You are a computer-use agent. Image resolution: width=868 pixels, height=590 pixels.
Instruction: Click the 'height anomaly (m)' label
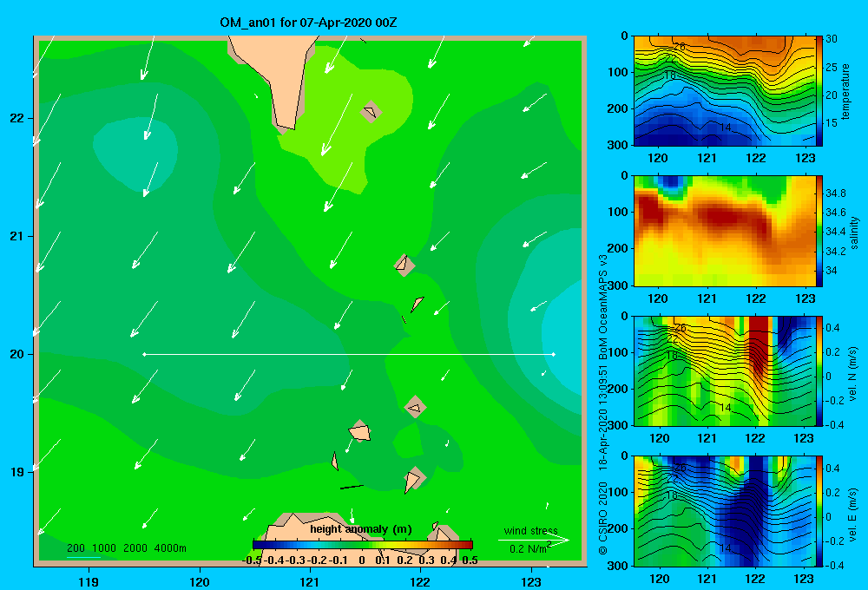[361, 529]
